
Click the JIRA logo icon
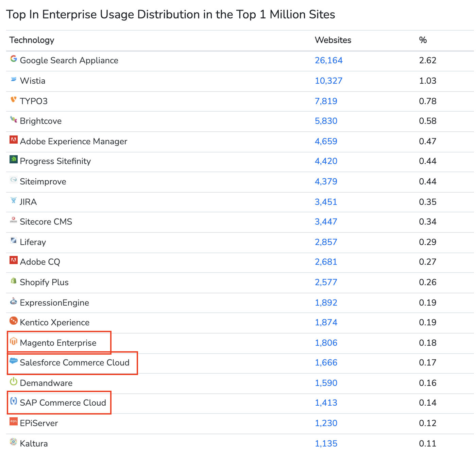pyautogui.click(x=13, y=200)
